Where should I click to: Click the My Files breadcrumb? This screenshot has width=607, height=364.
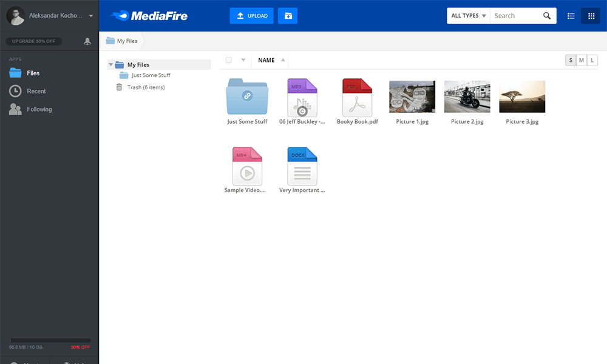click(122, 40)
